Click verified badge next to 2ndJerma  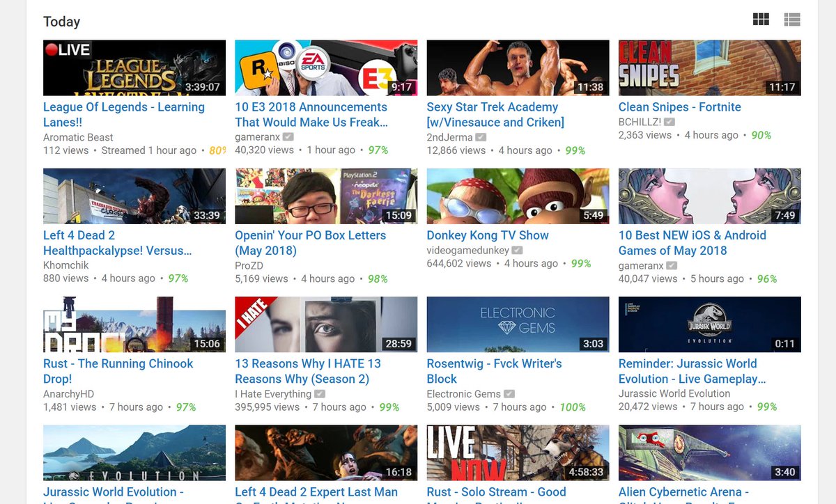tap(481, 137)
